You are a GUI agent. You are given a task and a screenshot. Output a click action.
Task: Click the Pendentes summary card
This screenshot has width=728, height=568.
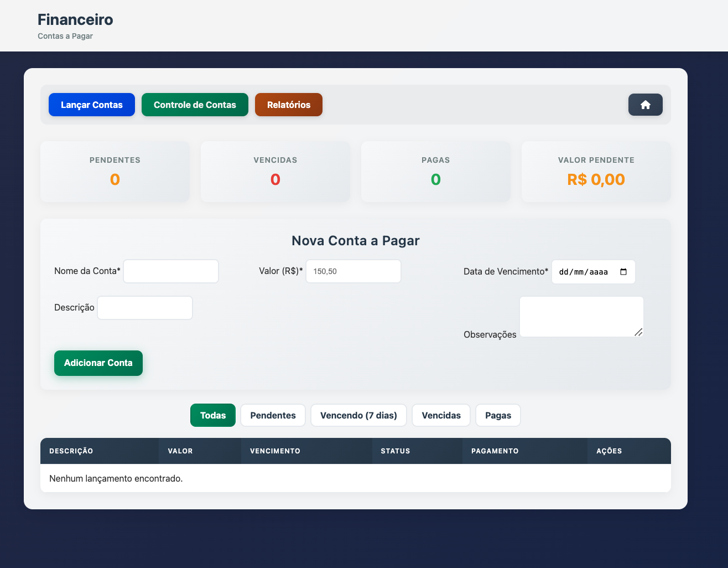(x=115, y=172)
